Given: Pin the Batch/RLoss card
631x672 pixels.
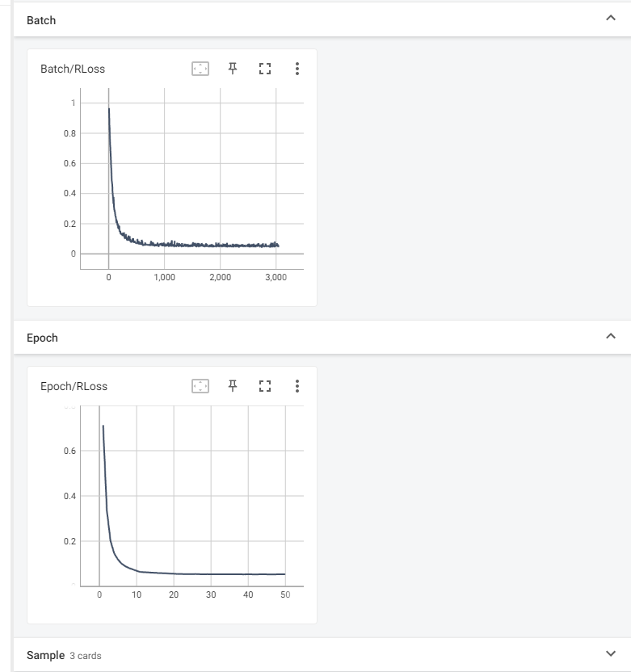Looking at the screenshot, I should click(x=233, y=69).
